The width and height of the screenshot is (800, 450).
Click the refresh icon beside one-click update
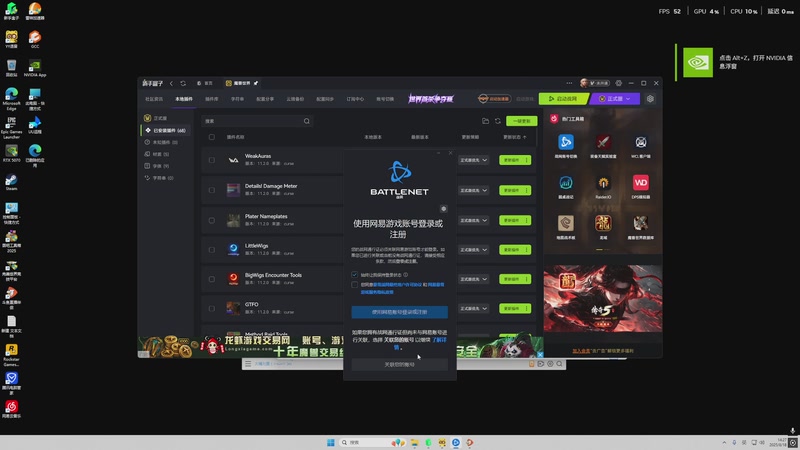498,121
